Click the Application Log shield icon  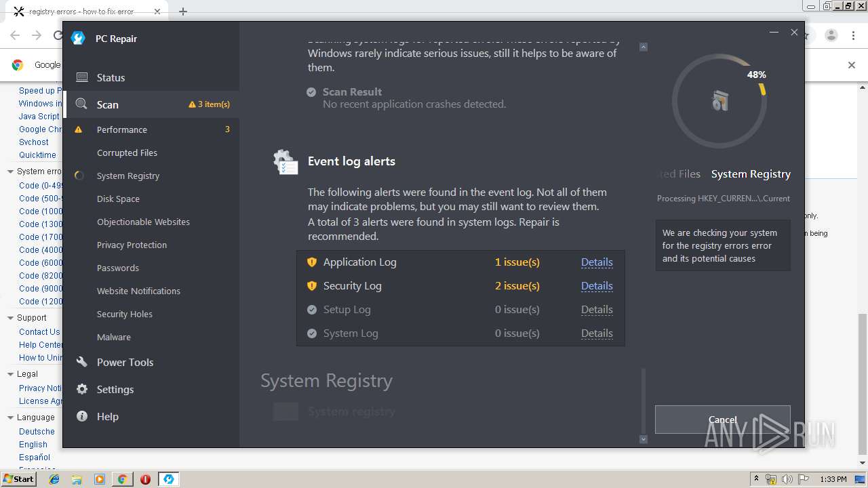click(x=312, y=262)
